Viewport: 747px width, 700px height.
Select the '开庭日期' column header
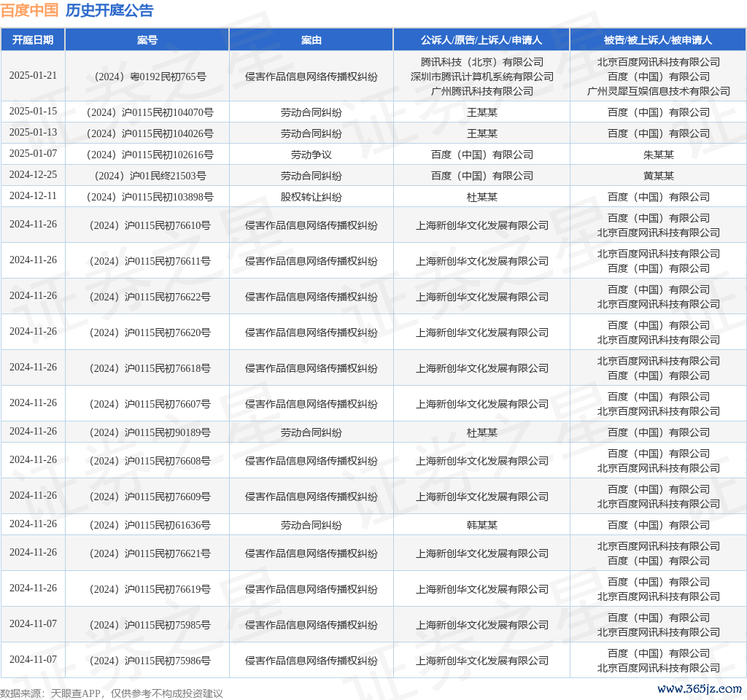(33, 40)
